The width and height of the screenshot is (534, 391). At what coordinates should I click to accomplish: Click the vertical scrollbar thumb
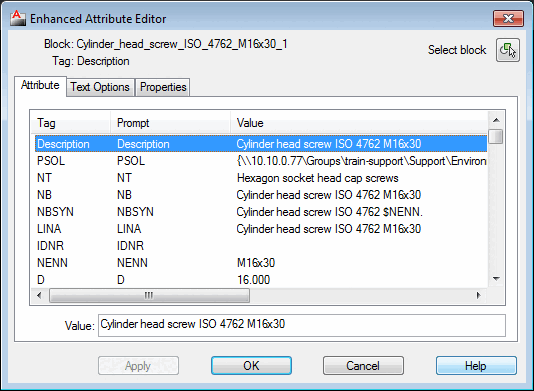click(496, 137)
